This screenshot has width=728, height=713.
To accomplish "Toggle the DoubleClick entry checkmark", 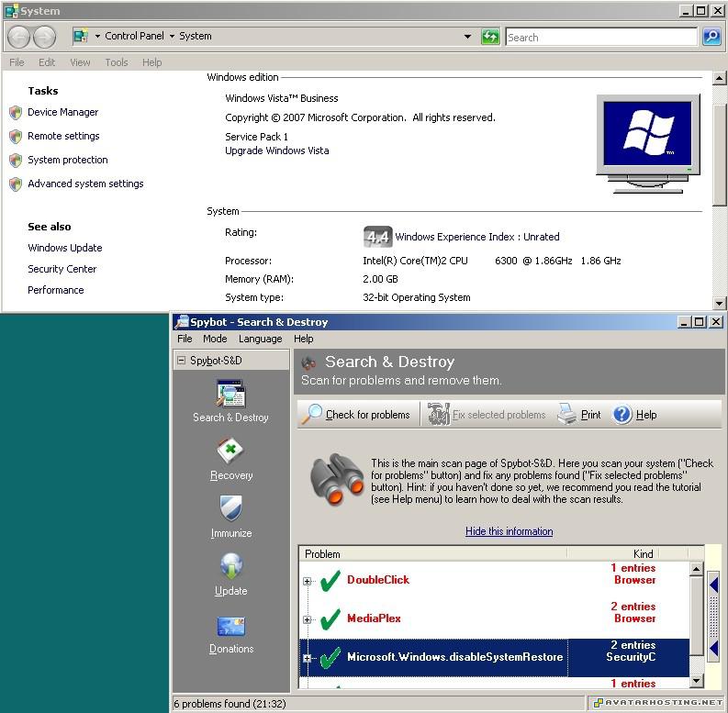I will 330,581.
